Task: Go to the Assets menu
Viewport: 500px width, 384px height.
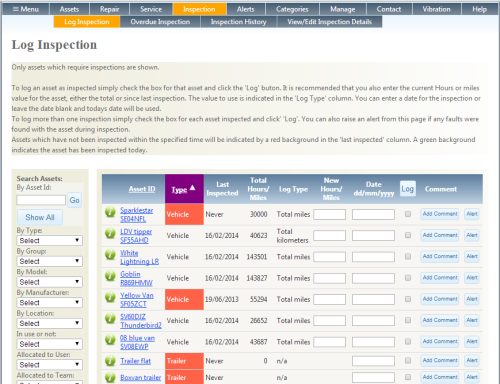Action: coord(69,9)
